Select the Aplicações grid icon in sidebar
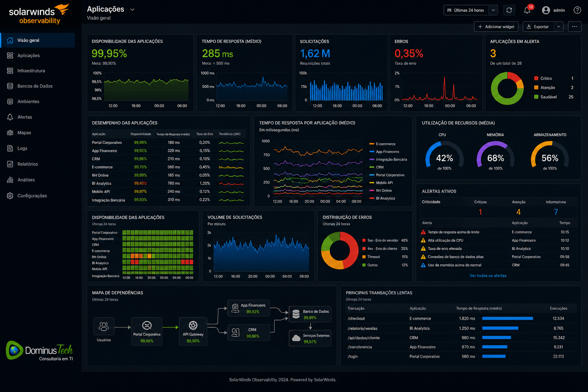The image size is (588, 392). coord(10,56)
